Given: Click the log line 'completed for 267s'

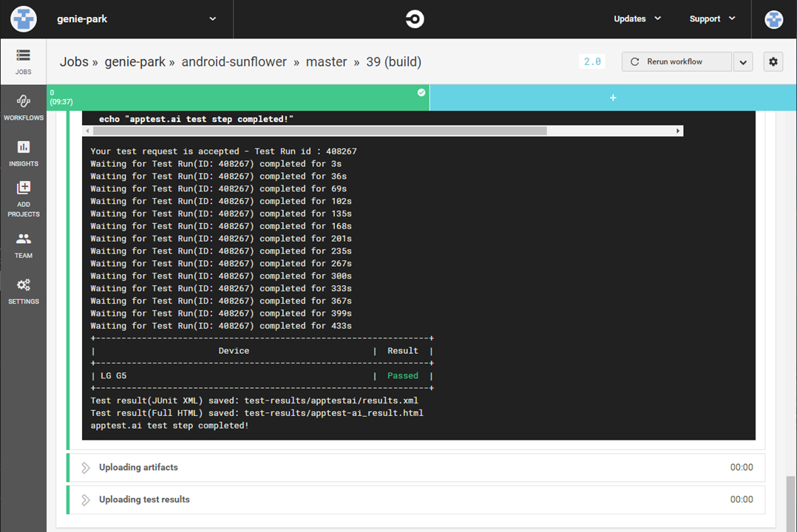Looking at the screenshot, I should pyautogui.click(x=221, y=263).
